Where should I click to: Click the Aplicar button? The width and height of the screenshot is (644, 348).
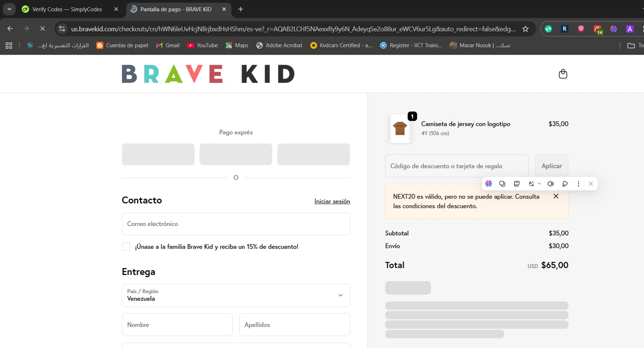[551, 166]
